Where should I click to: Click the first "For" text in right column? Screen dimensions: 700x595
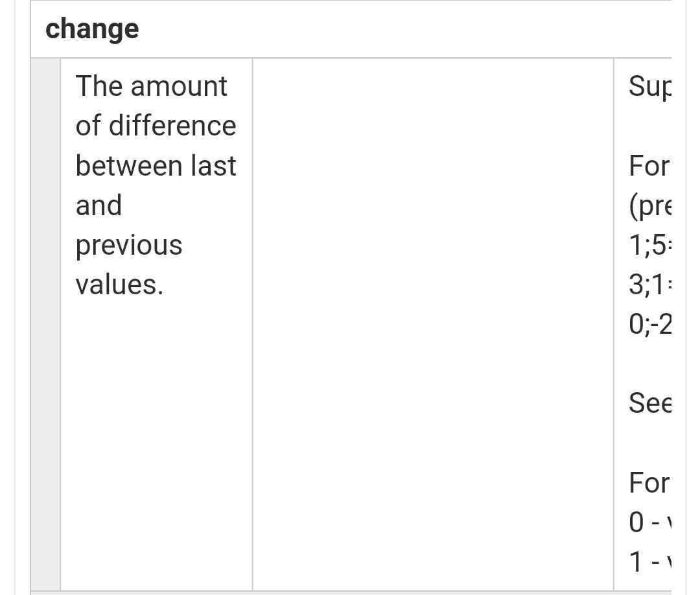click(x=649, y=166)
